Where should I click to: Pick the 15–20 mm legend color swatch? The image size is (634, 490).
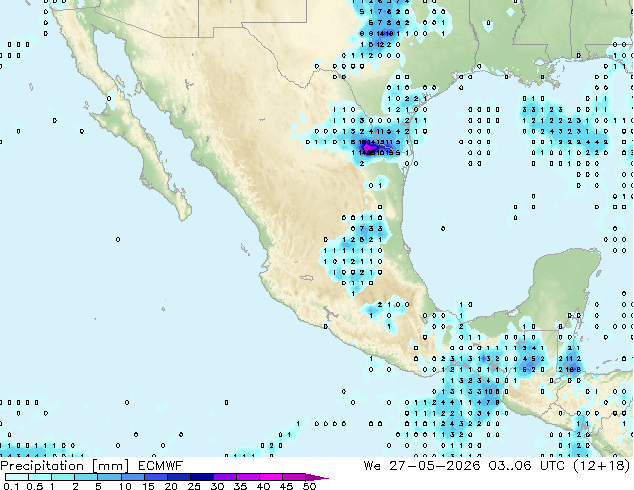156,477
